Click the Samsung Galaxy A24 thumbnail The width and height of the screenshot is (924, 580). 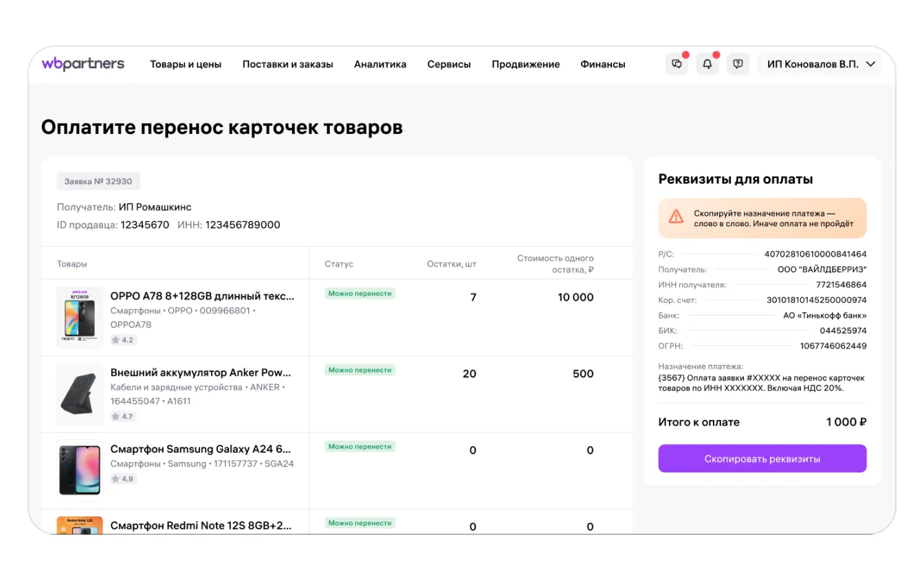(80, 471)
